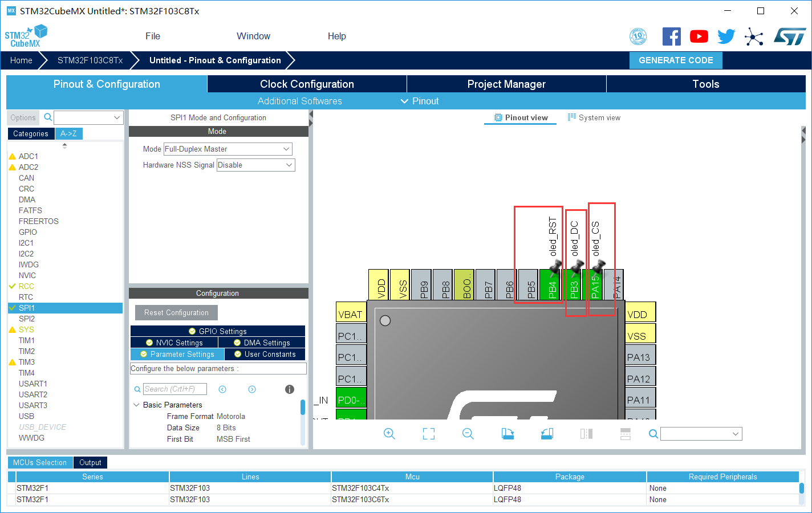Screen dimensions: 812x513
Task: Open the User Constants tab
Action: coord(265,354)
